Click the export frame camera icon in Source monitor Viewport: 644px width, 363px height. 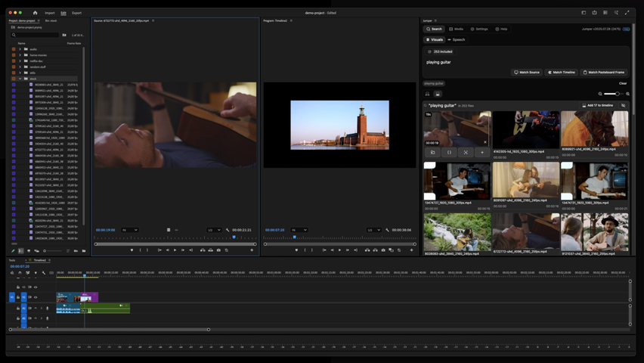[218, 250]
